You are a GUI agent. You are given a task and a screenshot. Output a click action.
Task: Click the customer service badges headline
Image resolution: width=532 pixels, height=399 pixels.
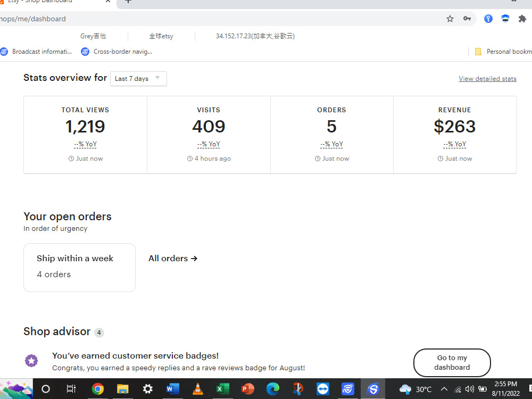tap(135, 355)
